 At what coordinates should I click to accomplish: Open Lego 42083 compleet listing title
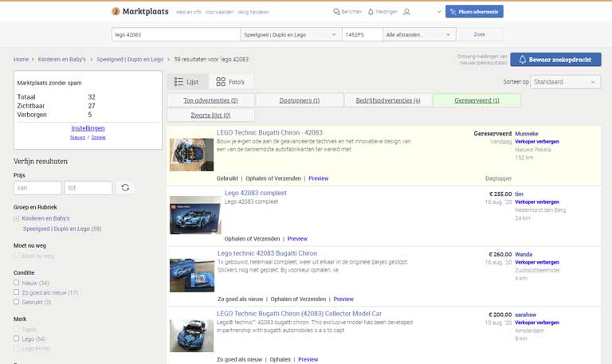255,193
